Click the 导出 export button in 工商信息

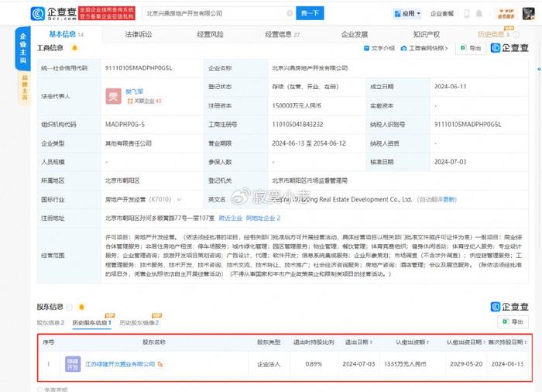471,48
